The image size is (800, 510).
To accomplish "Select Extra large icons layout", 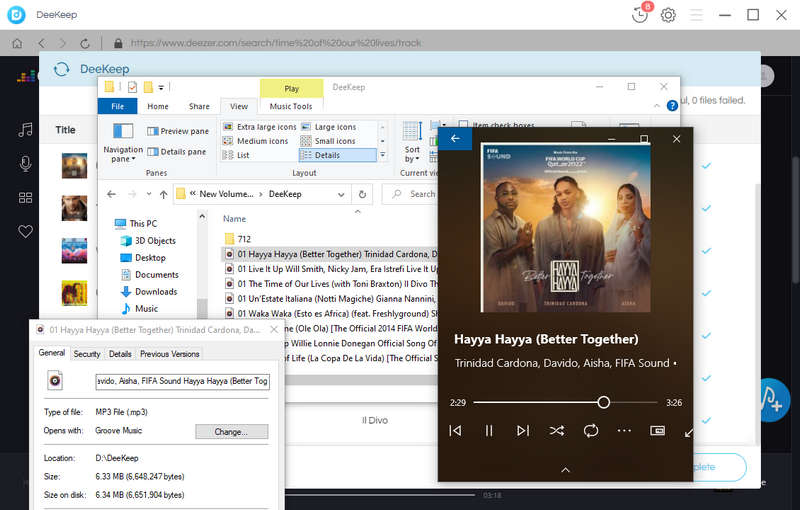I will point(260,126).
